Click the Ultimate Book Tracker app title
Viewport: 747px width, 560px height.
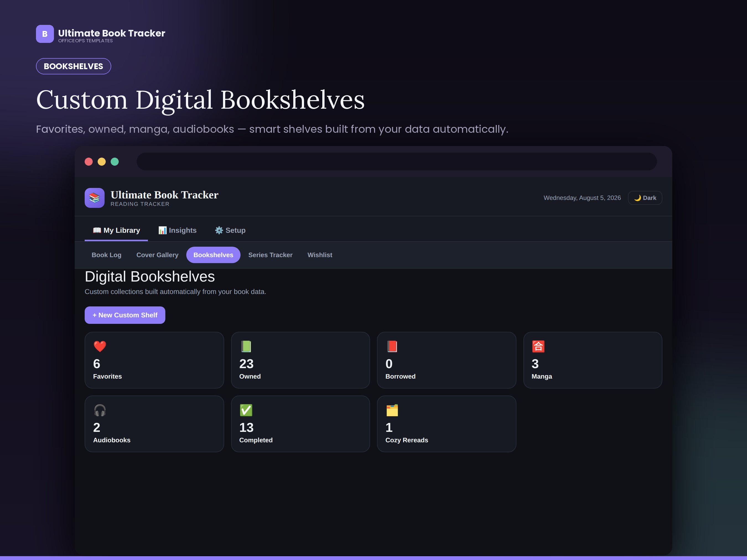coord(164,195)
